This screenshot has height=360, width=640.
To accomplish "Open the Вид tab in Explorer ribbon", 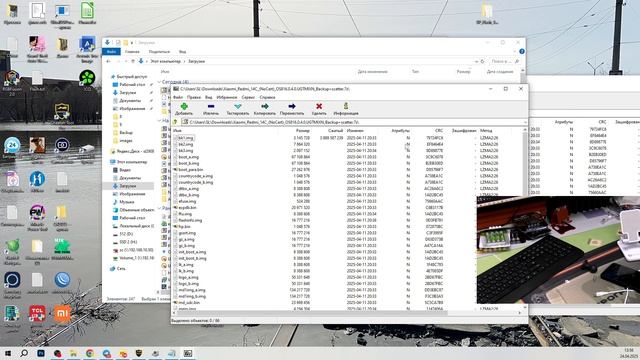I will pyautogui.click(x=182, y=51).
